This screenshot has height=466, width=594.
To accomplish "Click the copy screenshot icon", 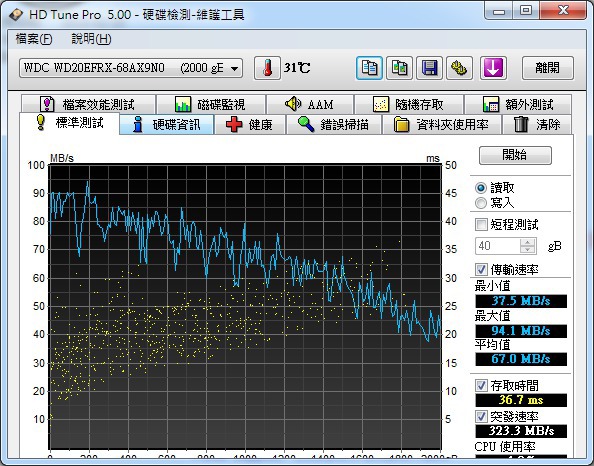I will [399, 68].
